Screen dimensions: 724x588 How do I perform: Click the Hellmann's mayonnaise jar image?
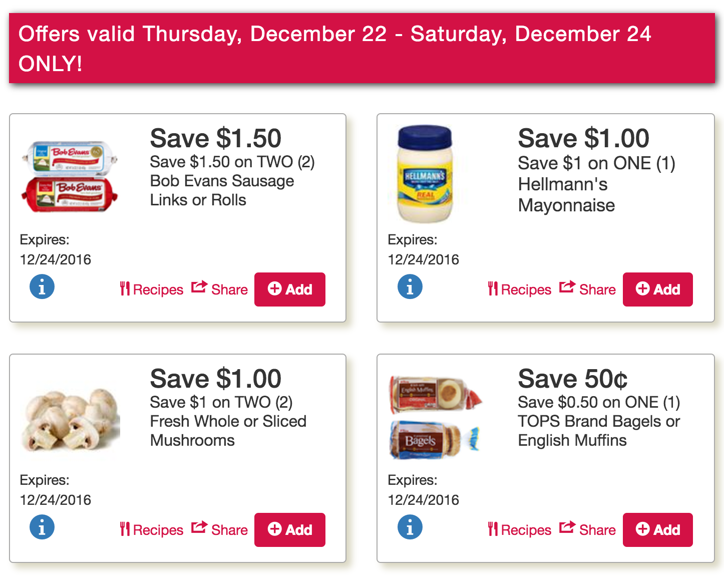[425, 173]
